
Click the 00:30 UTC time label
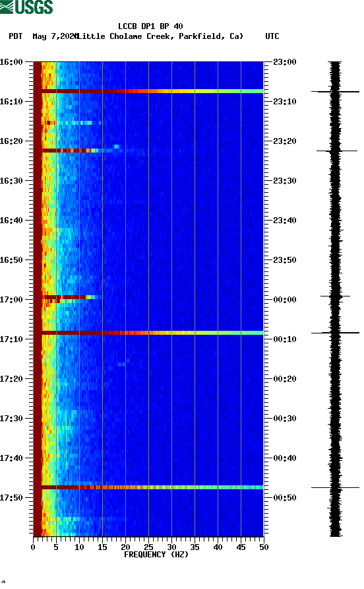[285, 419]
